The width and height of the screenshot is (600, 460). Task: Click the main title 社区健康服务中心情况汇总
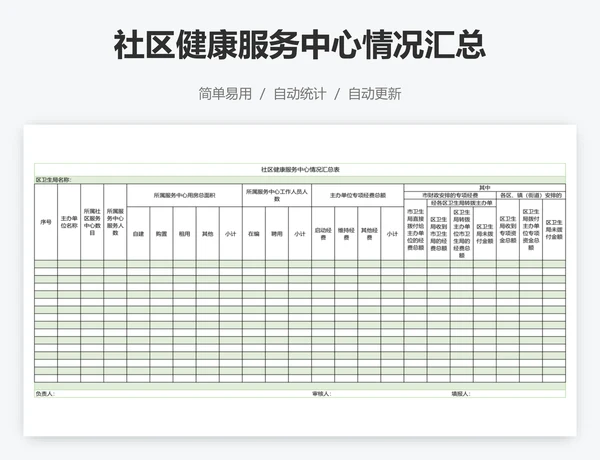click(x=300, y=44)
